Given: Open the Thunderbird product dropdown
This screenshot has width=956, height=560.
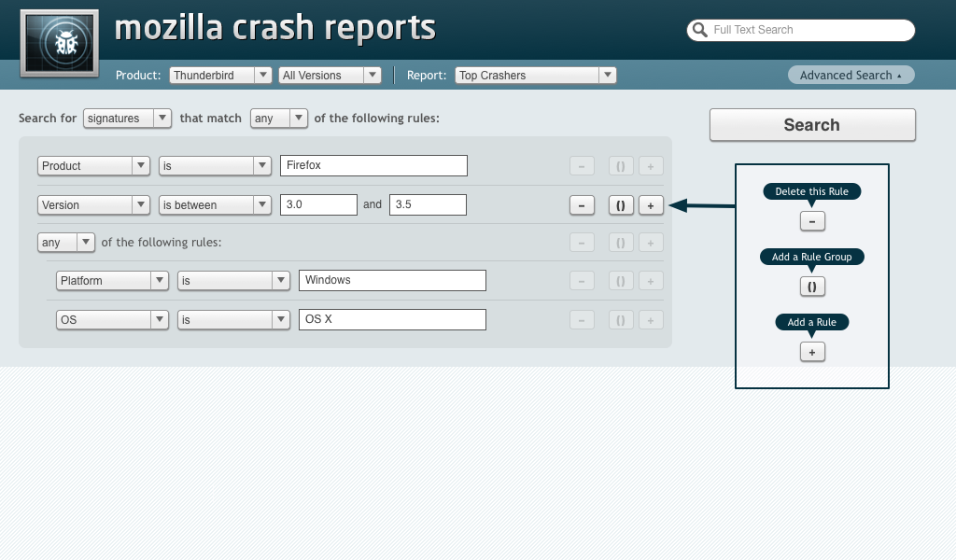Looking at the screenshot, I should (220, 75).
